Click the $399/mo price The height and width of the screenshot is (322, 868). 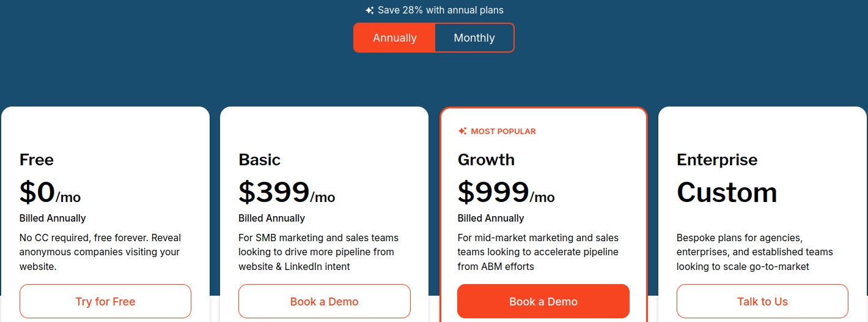[x=287, y=192]
